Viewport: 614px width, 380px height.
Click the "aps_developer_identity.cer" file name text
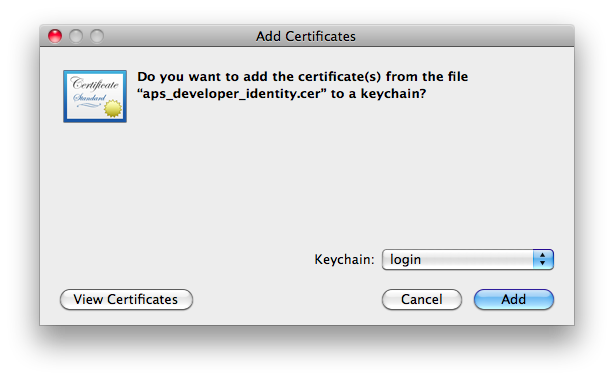(x=231, y=94)
